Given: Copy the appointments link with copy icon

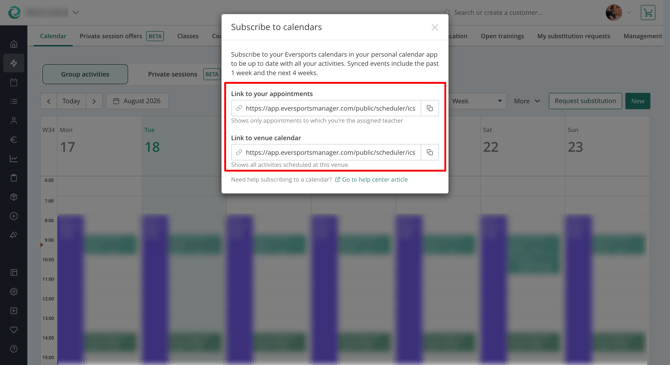Looking at the screenshot, I should pos(429,108).
